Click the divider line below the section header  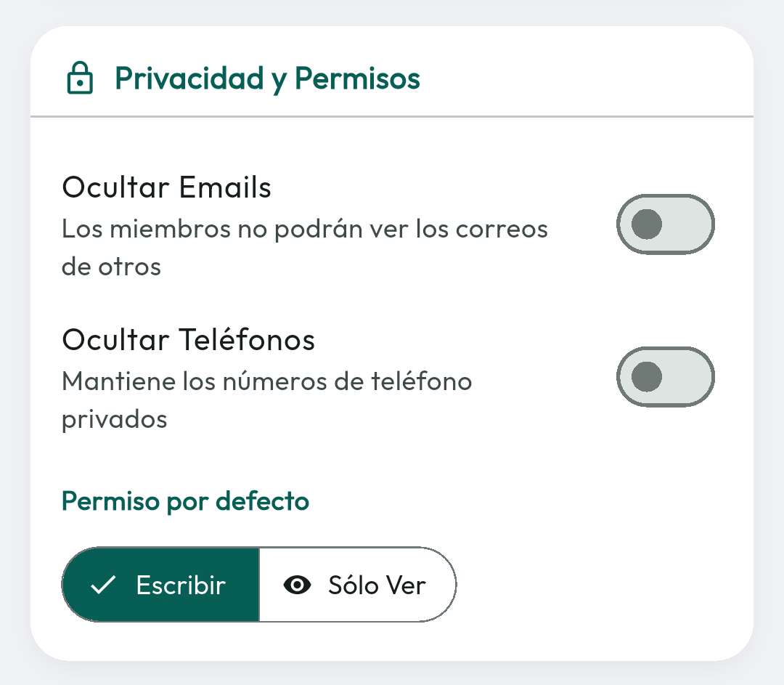392,116
